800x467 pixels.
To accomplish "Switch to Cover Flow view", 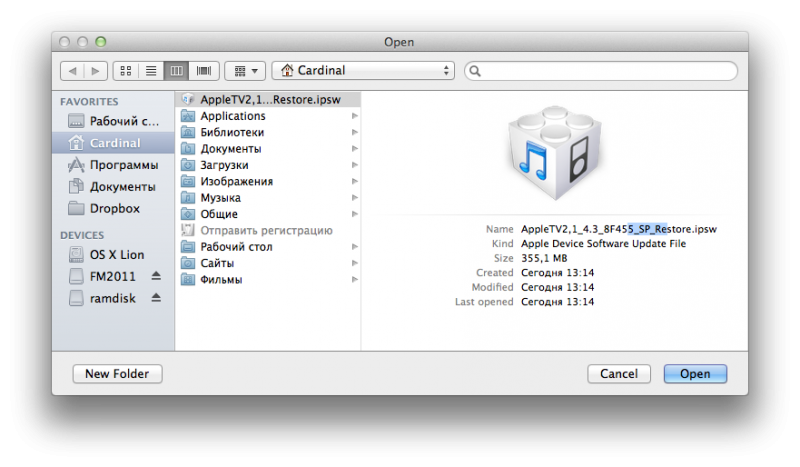I will pyautogui.click(x=203, y=71).
